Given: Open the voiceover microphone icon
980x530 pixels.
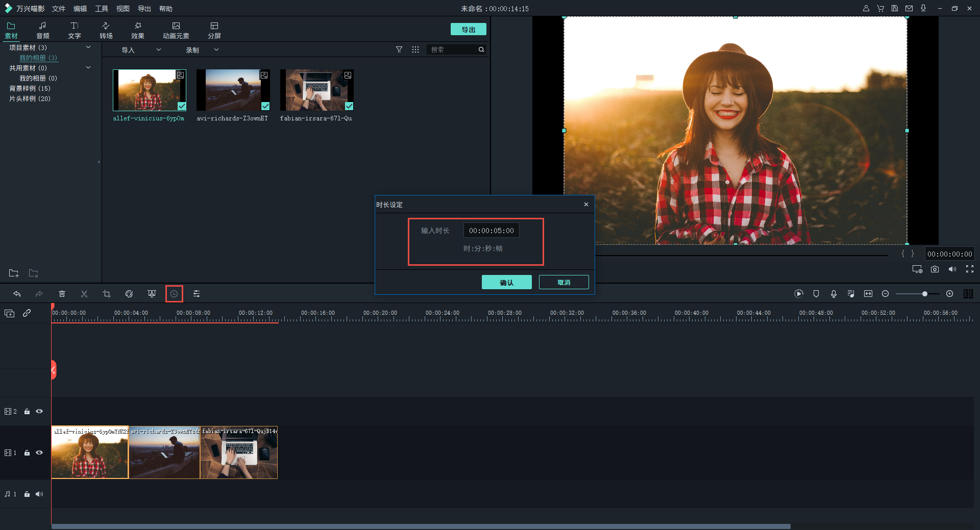Looking at the screenshot, I should [x=834, y=294].
